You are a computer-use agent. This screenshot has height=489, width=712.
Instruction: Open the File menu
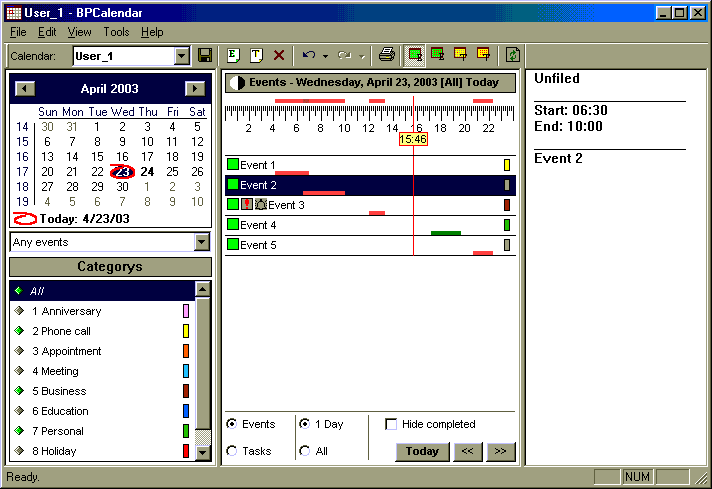pyautogui.click(x=18, y=32)
